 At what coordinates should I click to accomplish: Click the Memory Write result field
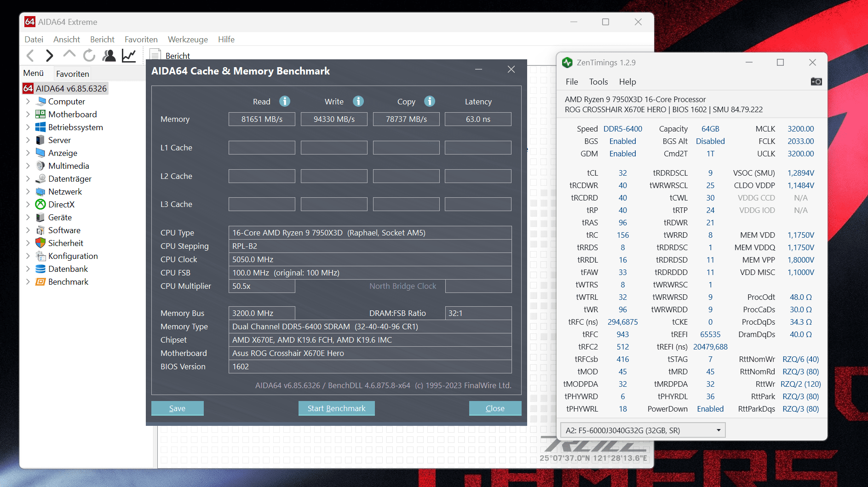[x=334, y=119]
